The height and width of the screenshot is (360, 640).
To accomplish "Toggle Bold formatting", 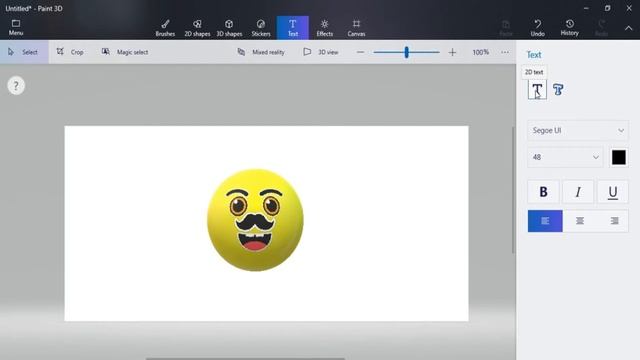I will [x=543, y=191].
